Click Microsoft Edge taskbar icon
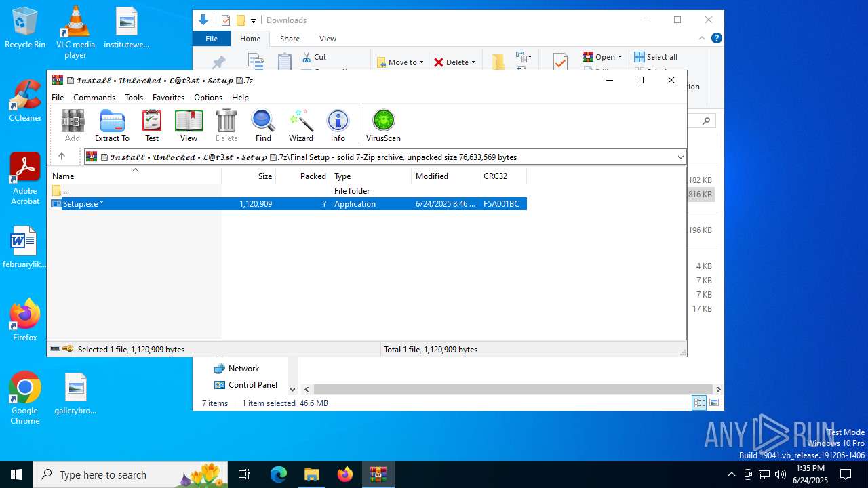 click(x=279, y=474)
